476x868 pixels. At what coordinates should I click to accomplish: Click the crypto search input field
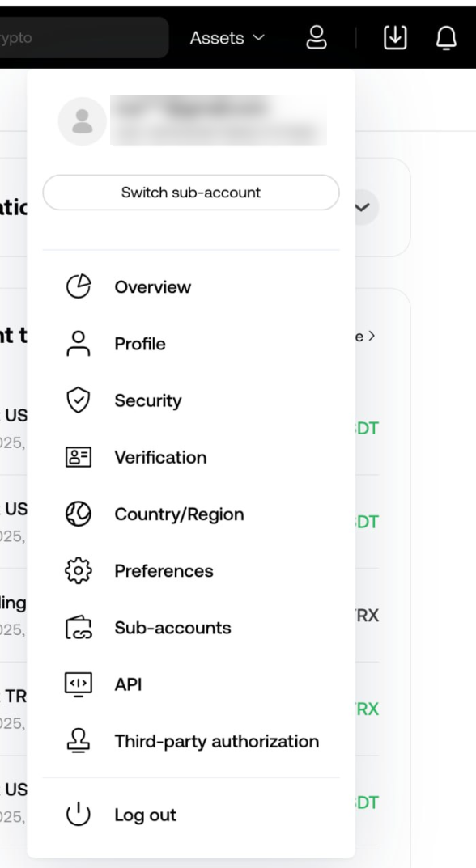84,38
